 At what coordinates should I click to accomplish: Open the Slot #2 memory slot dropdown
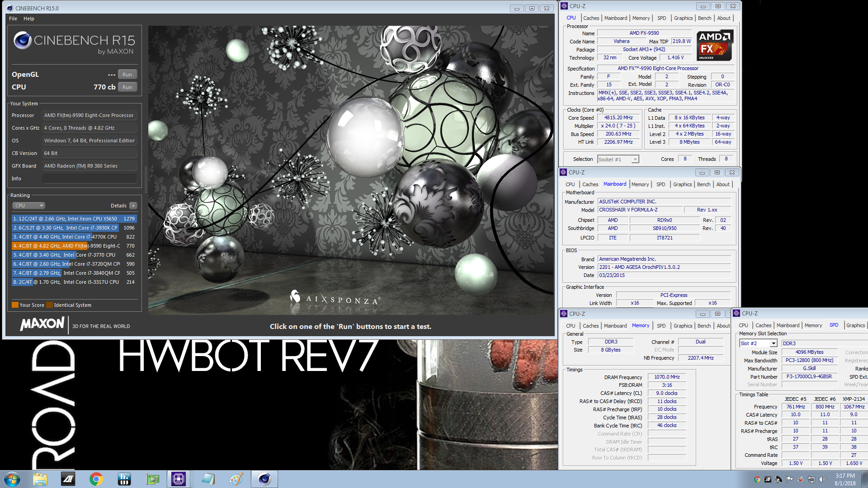pos(758,343)
